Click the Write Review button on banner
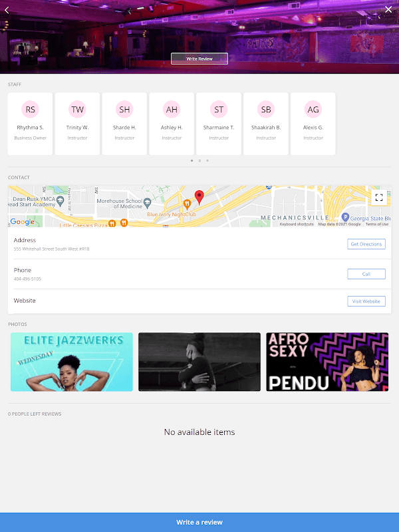The height and width of the screenshot is (532, 399). [x=199, y=59]
